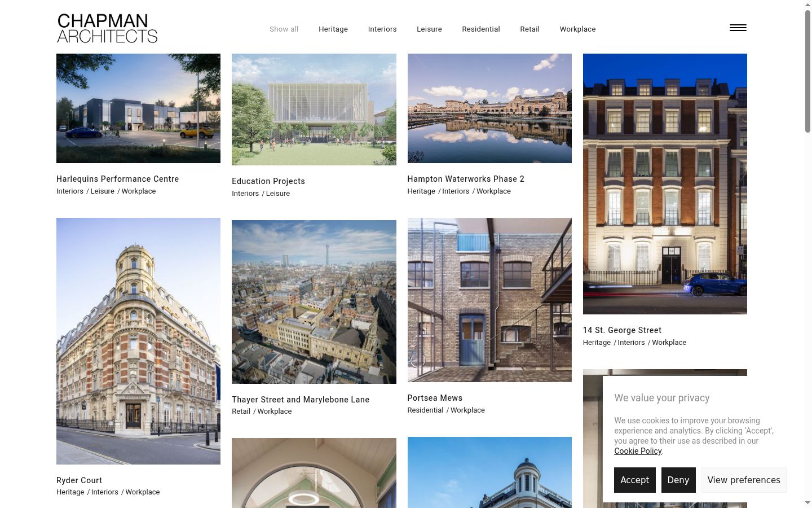Click 'We value your privacy' heading
The width and height of the screenshot is (812, 508).
click(x=661, y=398)
